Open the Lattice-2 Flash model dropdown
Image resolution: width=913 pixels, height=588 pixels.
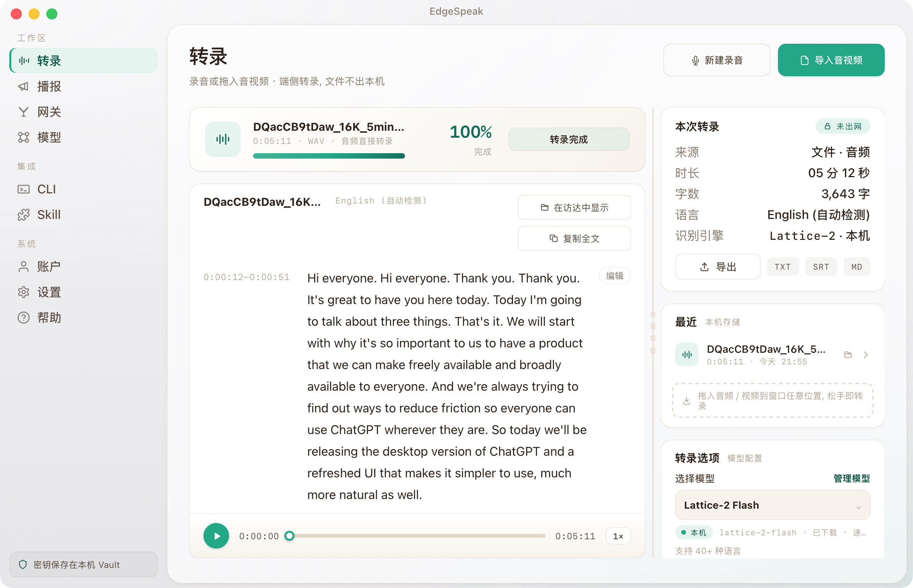(x=772, y=505)
